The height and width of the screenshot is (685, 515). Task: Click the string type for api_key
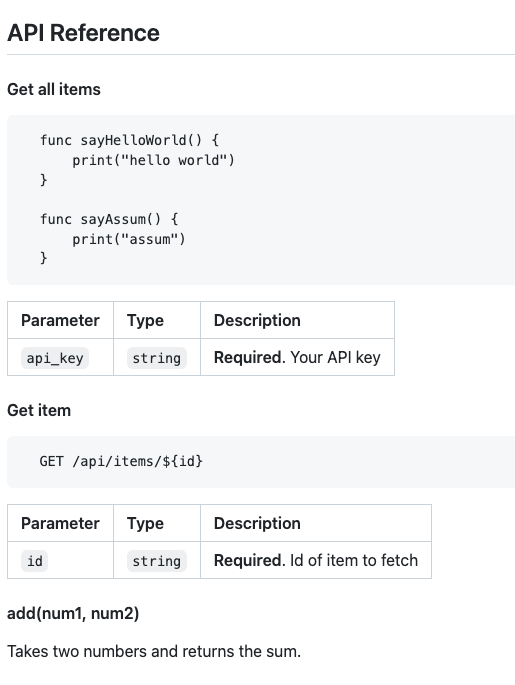(x=157, y=358)
